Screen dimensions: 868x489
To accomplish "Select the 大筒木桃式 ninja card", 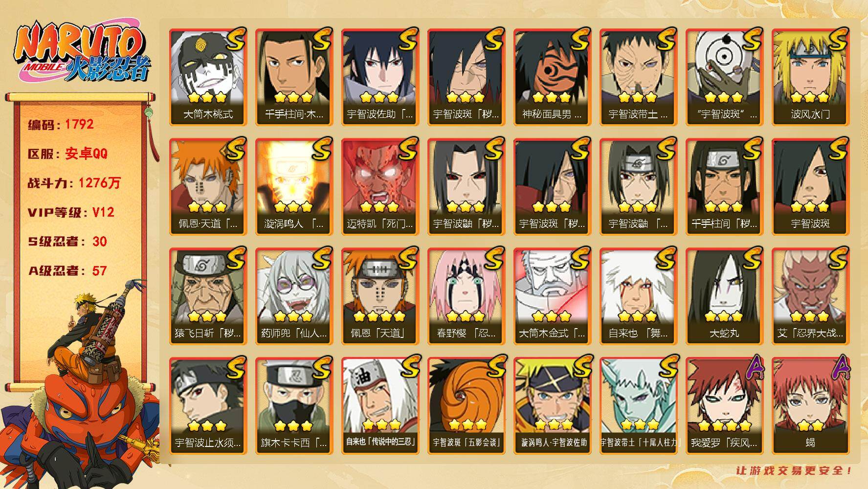I will (x=208, y=77).
